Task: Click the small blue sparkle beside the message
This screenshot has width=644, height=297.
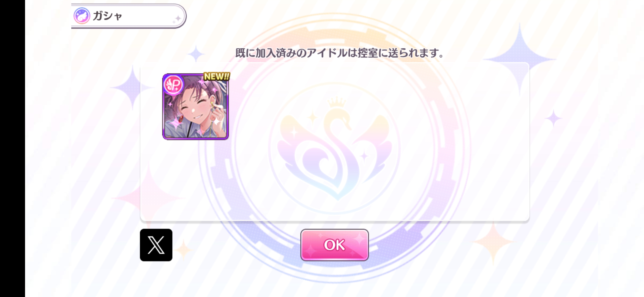Action: coord(196,53)
